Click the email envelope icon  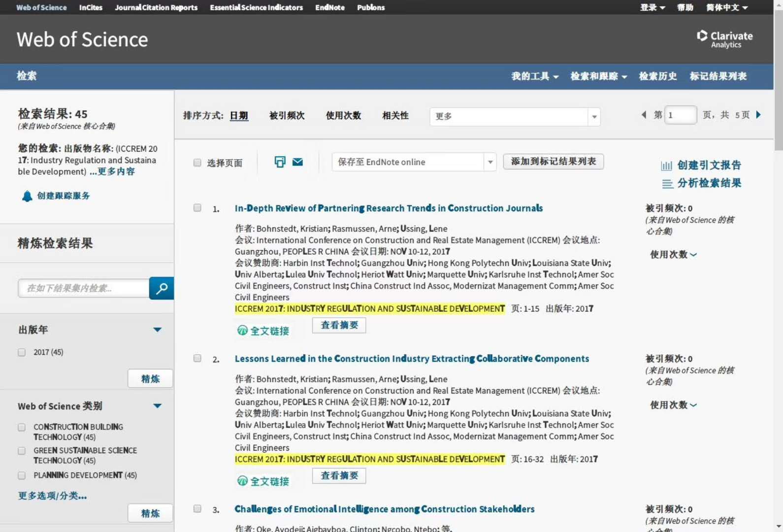point(297,162)
